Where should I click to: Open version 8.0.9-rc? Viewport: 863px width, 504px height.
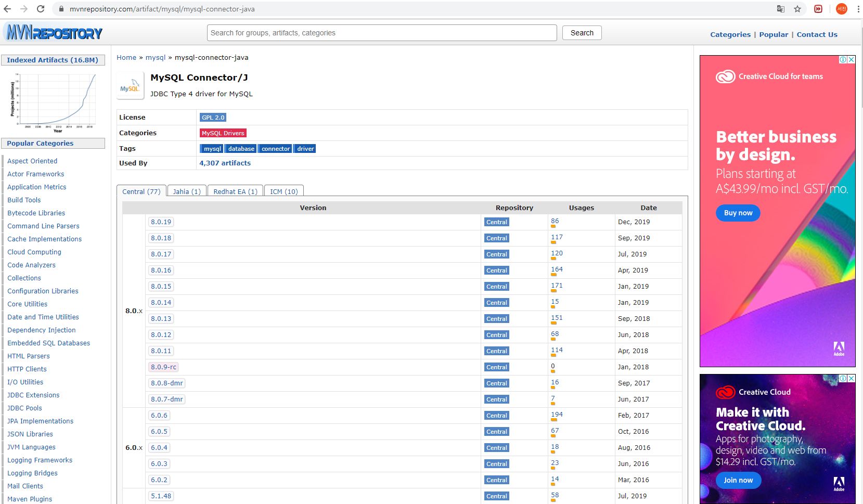pos(163,367)
